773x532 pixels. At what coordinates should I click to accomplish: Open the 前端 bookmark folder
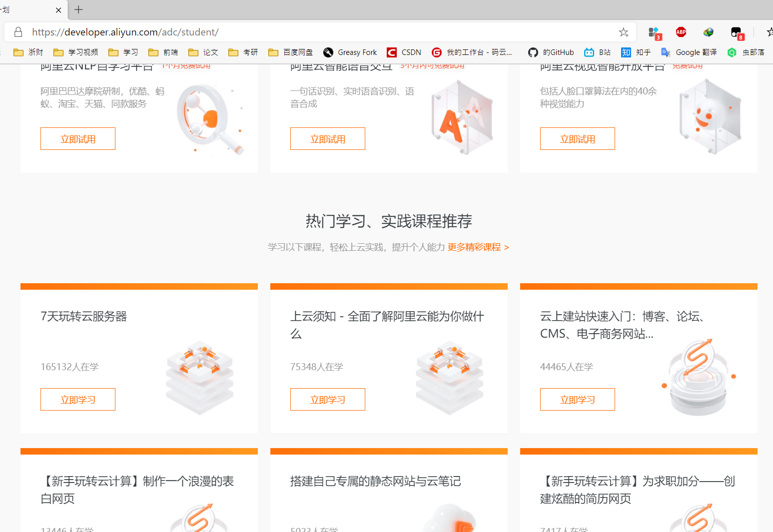click(x=163, y=52)
